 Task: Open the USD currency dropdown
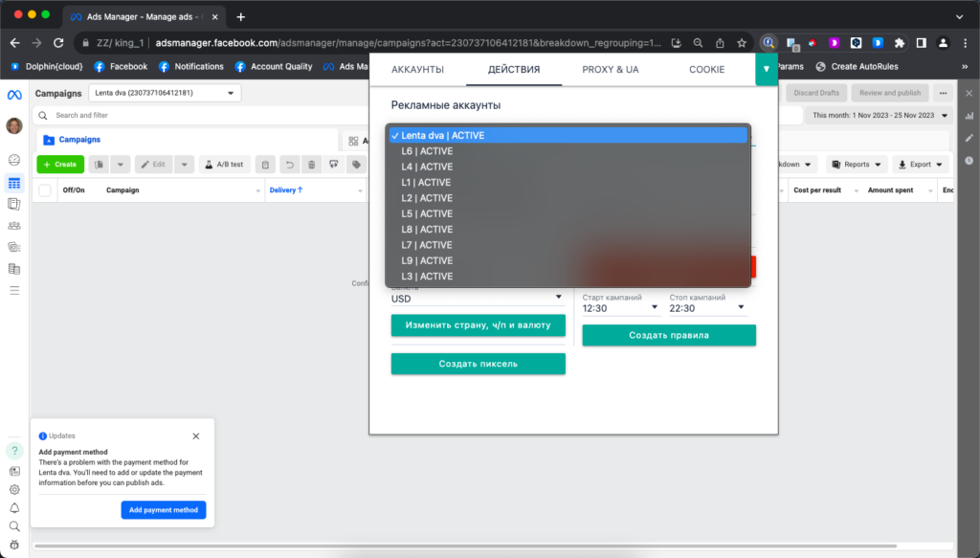pyautogui.click(x=479, y=299)
